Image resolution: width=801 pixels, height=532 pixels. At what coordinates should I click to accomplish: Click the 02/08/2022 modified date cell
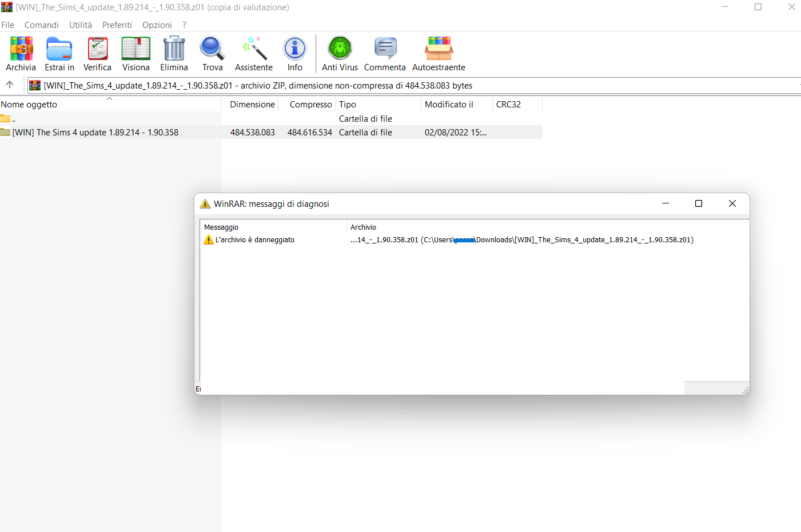[456, 132]
